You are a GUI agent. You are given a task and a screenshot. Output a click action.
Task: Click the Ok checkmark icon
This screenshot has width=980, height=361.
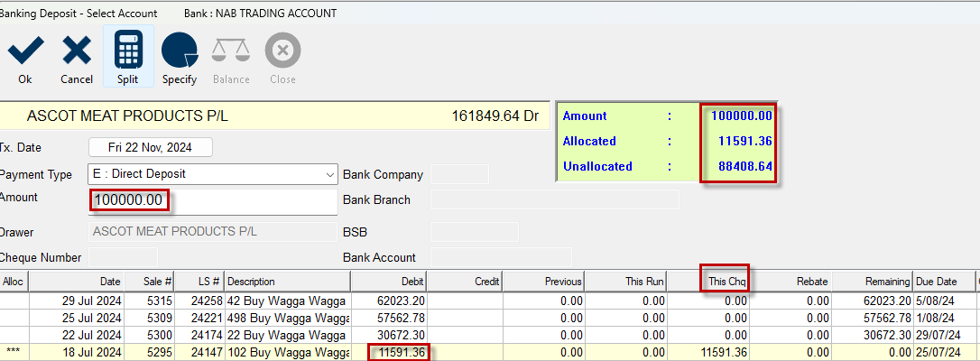25,51
